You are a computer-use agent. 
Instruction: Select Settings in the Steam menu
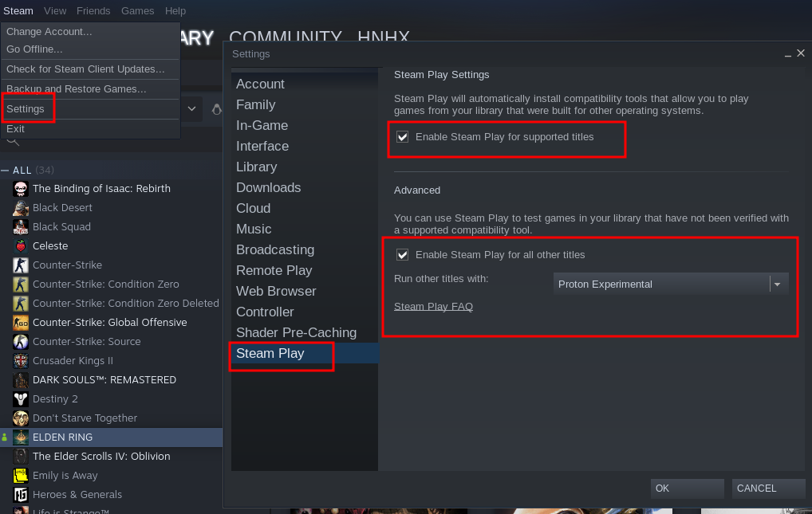coord(26,109)
